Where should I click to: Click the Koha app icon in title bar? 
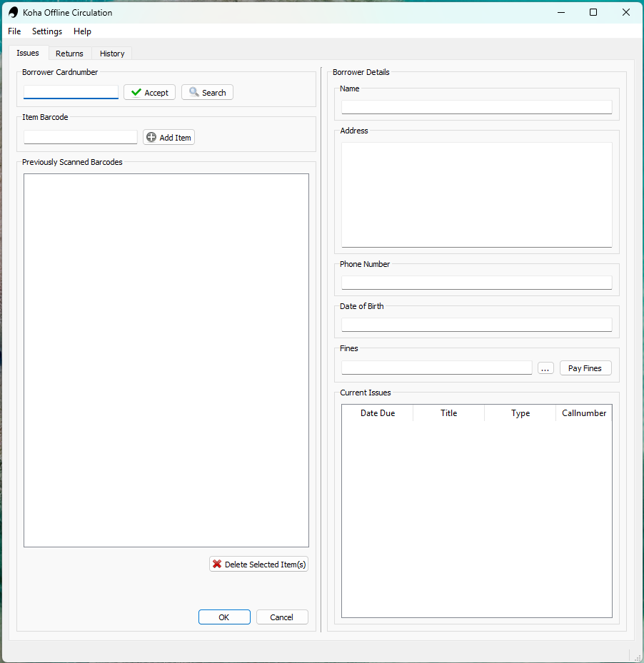coord(13,12)
